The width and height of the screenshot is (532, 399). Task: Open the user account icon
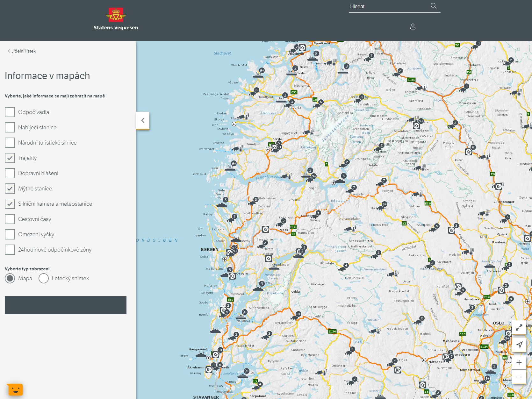pyautogui.click(x=413, y=26)
